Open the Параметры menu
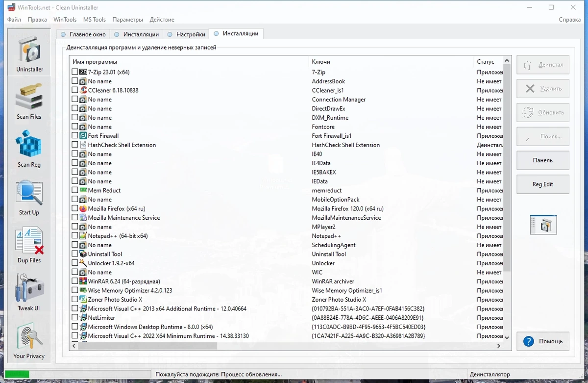 click(x=127, y=20)
